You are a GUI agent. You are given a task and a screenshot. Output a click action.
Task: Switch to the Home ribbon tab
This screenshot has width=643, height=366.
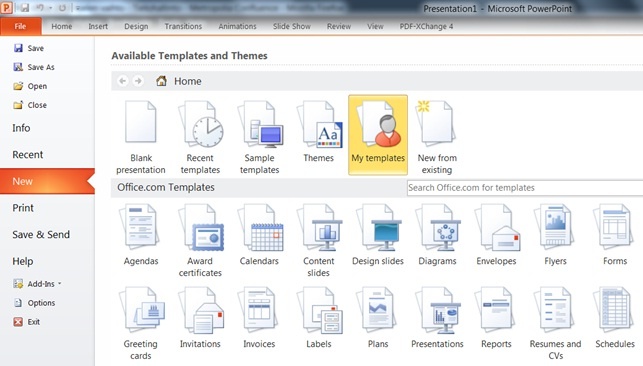click(x=62, y=26)
